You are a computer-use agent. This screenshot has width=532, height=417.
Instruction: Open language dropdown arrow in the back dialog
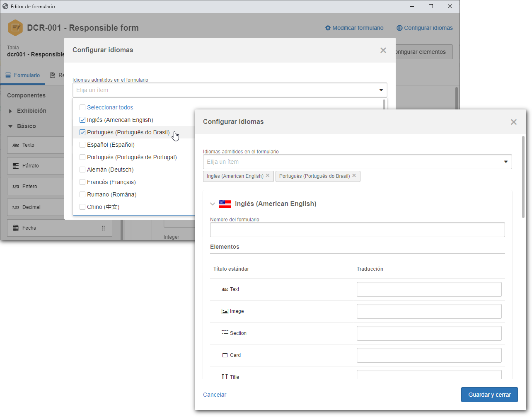(x=381, y=90)
